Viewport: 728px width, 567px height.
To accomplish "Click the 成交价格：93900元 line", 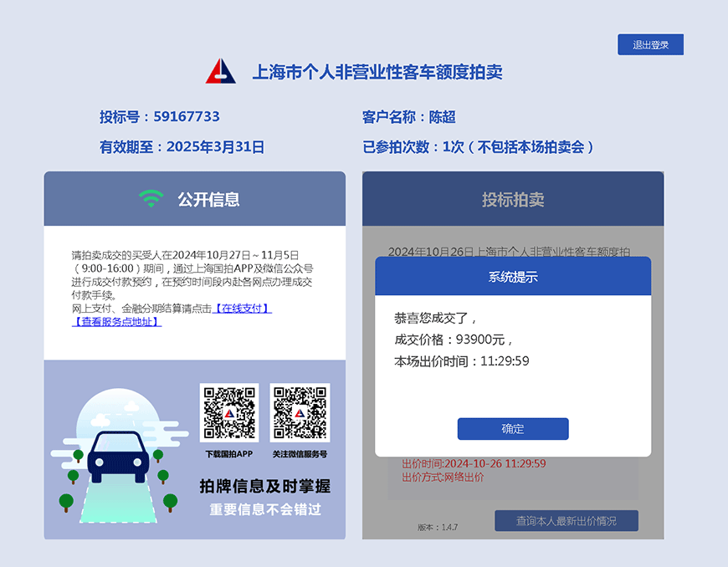I will click(x=454, y=340).
